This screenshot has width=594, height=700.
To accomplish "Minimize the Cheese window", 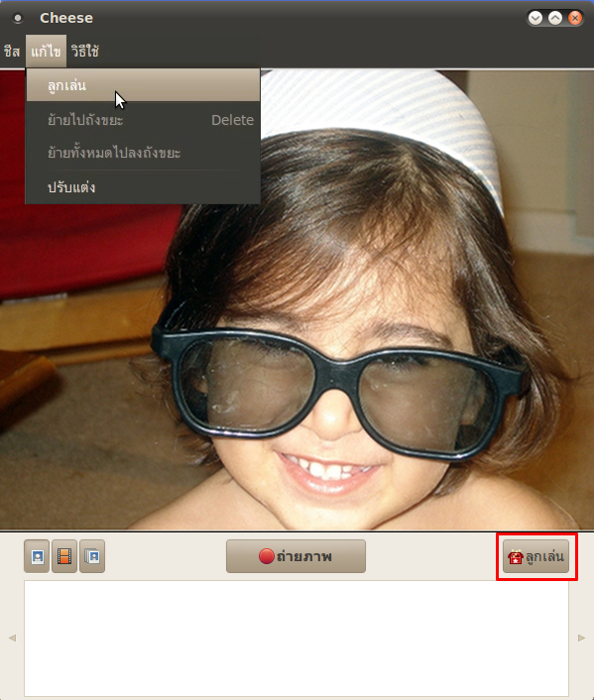I will coord(535,18).
